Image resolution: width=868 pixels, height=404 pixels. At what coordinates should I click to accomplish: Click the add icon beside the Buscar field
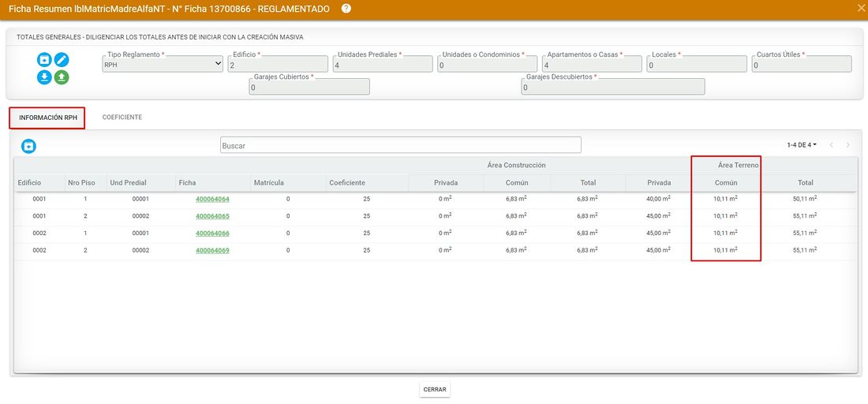[28, 146]
